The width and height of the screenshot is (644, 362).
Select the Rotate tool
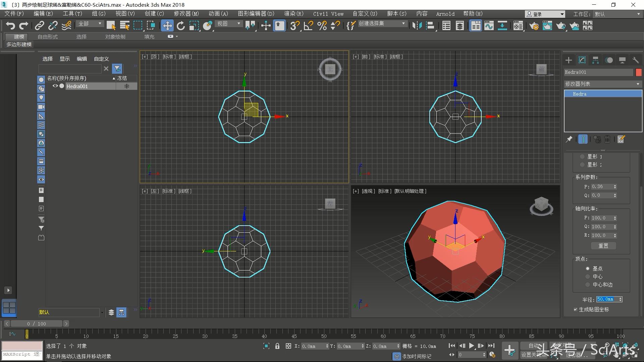click(181, 25)
